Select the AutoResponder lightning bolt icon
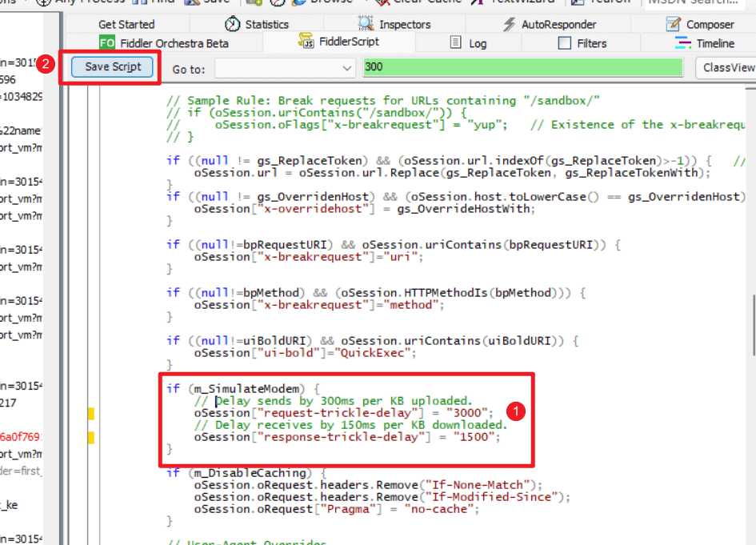Viewport: 756px width, 545px height. tap(509, 24)
